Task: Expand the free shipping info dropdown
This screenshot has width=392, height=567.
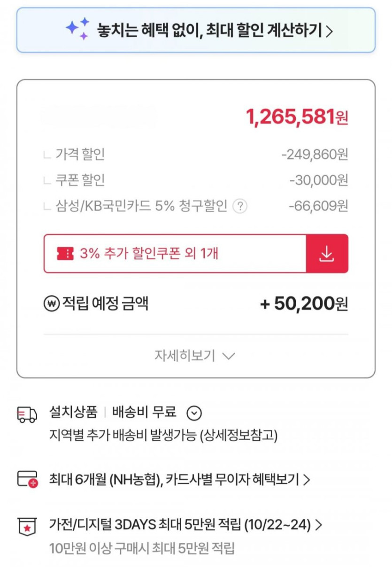Action: [x=194, y=413]
